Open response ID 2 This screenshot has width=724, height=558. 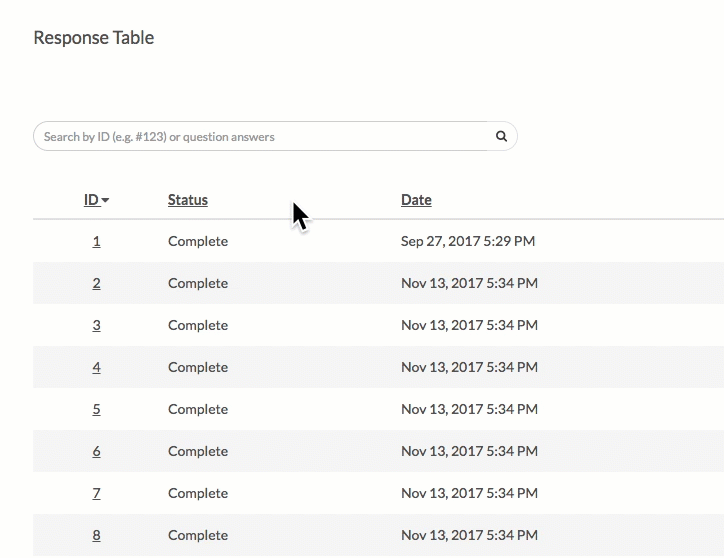point(96,283)
